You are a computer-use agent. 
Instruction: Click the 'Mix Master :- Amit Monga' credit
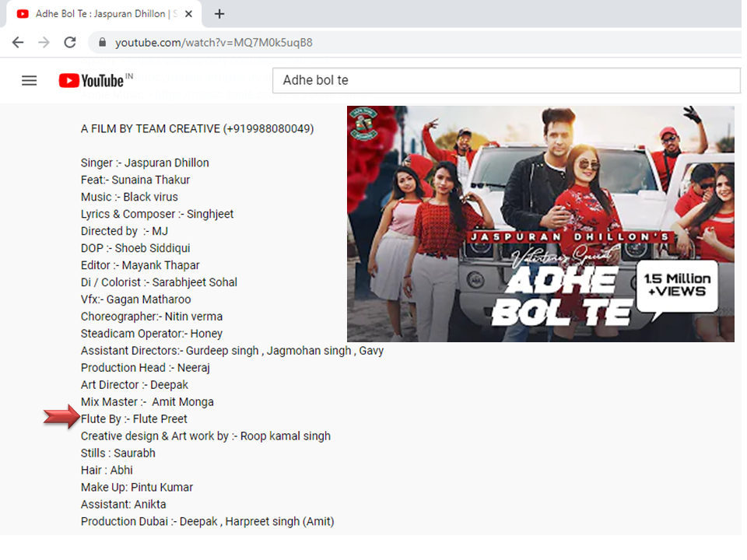pos(147,401)
